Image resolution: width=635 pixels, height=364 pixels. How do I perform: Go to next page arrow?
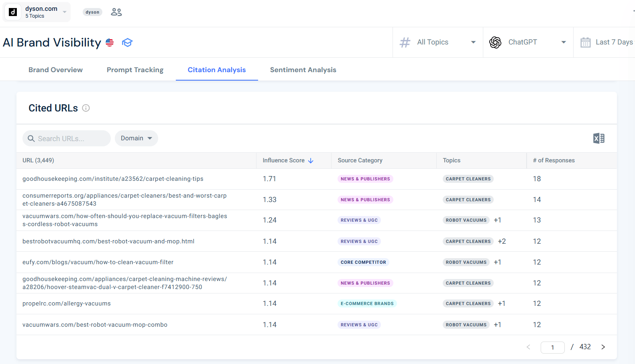603,347
